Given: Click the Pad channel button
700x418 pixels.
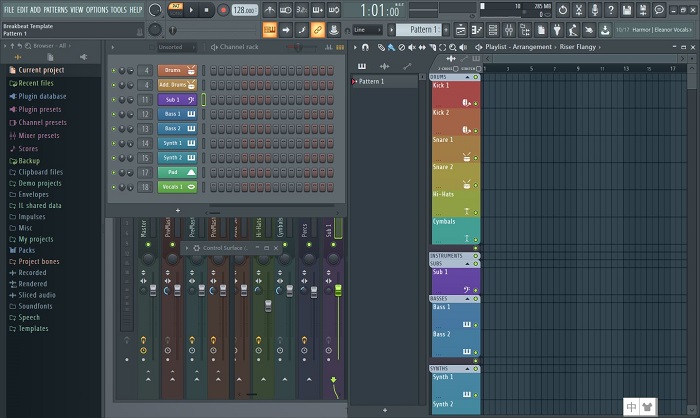Looking at the screenshot, I should click(x=177, y=172).
